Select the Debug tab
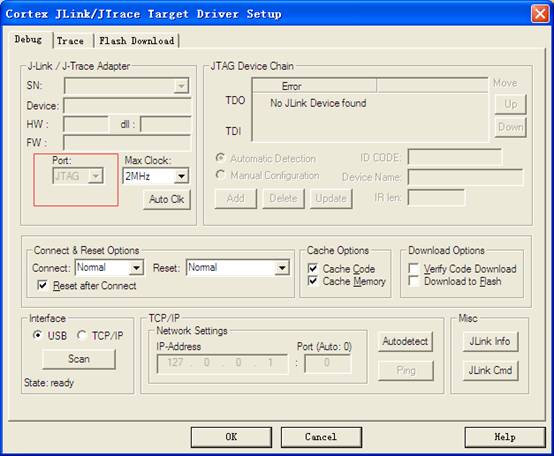The width and height of the screenshot is (554, 456). 29,39
